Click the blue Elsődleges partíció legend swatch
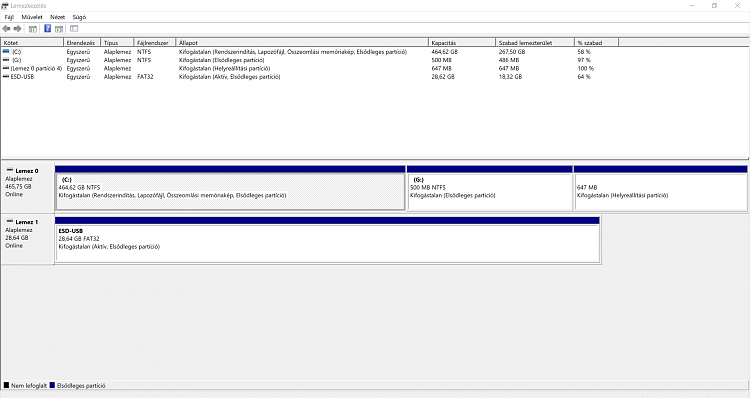The height and width of the screenshot is (398, 750). 52,385
